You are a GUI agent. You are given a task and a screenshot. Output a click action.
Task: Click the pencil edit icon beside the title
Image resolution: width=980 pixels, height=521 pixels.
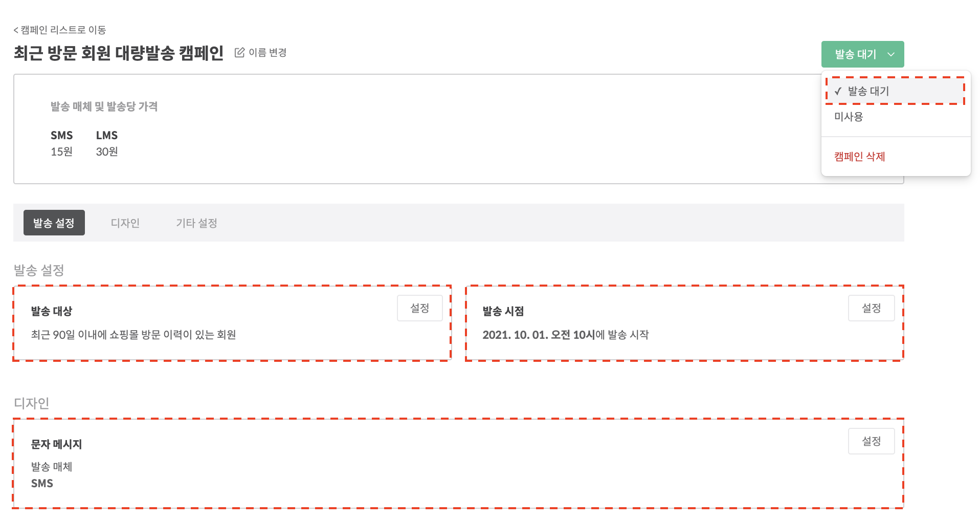tap(239, 53)
